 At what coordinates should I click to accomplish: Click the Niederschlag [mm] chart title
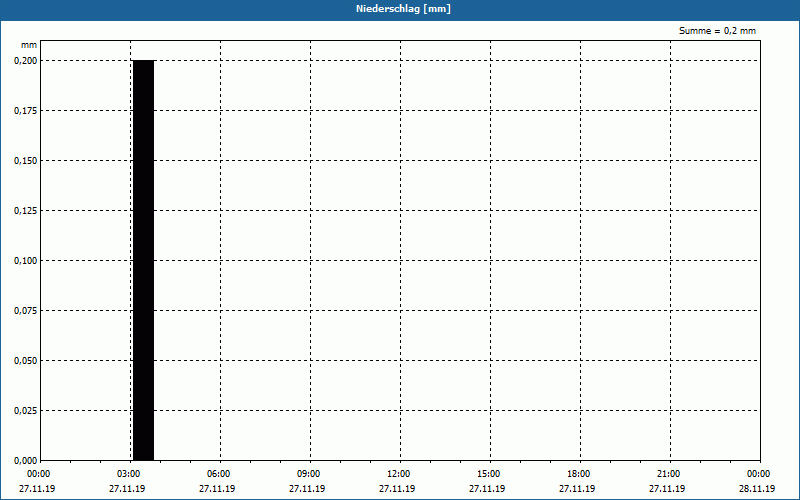pos(403,9)
